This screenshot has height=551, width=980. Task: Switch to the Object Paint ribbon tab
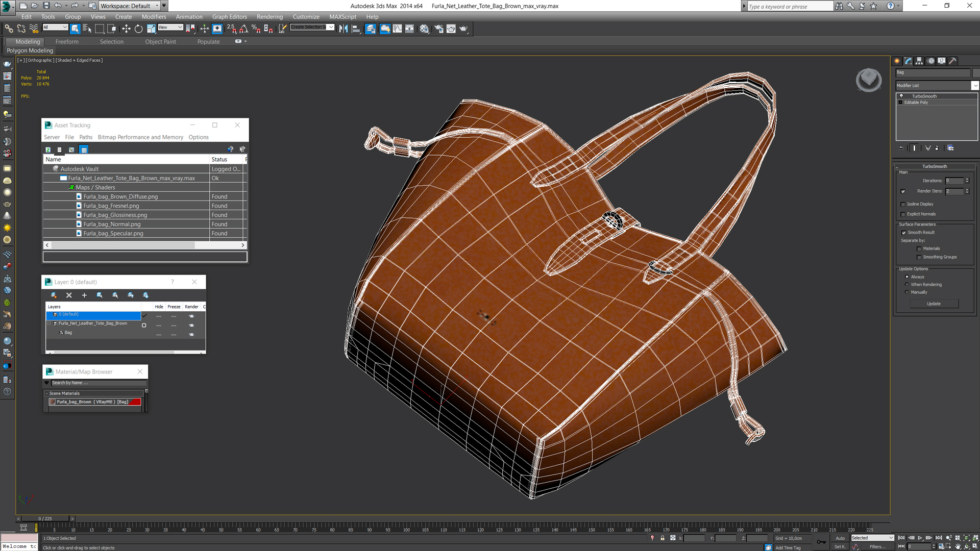click(x=160, y=42)
